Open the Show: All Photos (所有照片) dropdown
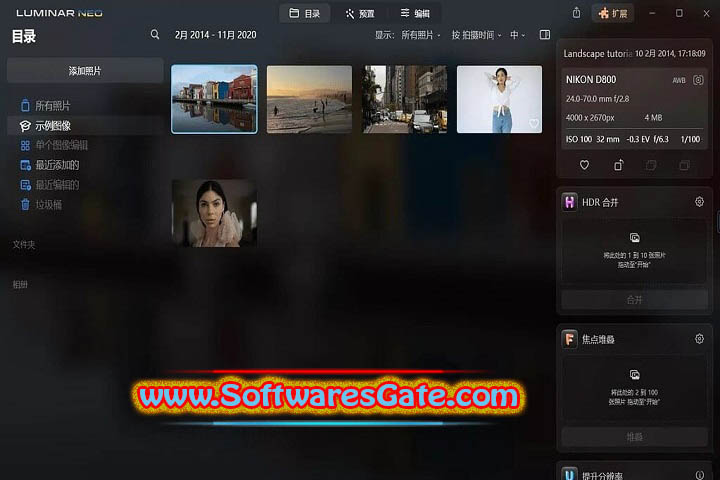The height and width of the screenshot is (480, 720). [x=421, y=35]
